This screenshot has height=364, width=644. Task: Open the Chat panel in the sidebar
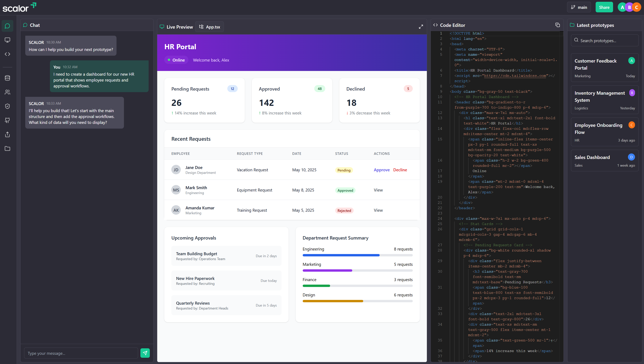tap(7, 26)
